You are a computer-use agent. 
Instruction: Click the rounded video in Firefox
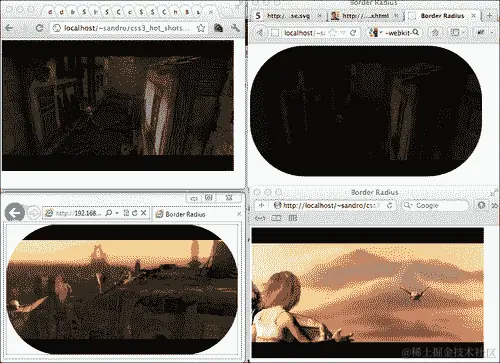pos(366,111)
